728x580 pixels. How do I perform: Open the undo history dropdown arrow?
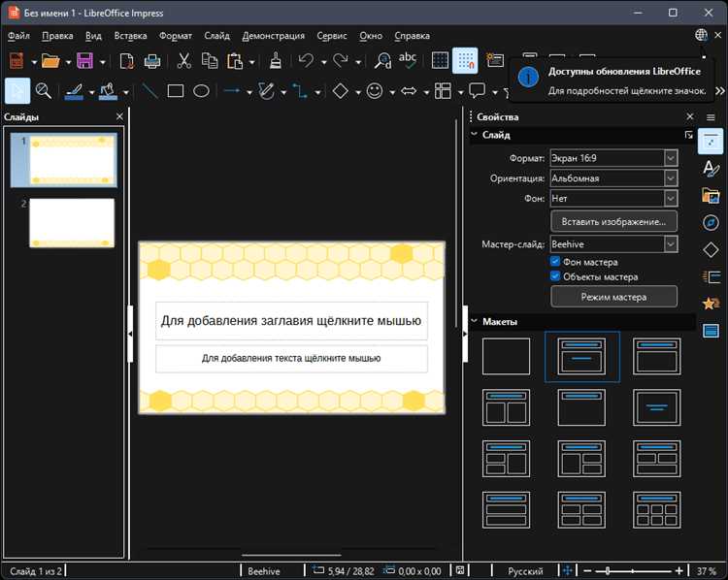click(x=323, y=62)
